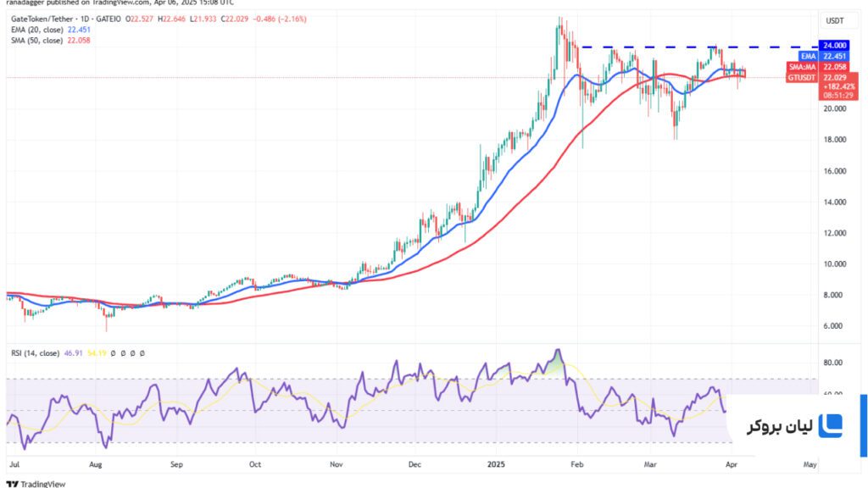Screen dimensions: 868x488
Task: Click the TradingView logo at the bottom
Action: click(x=36, y=484)
